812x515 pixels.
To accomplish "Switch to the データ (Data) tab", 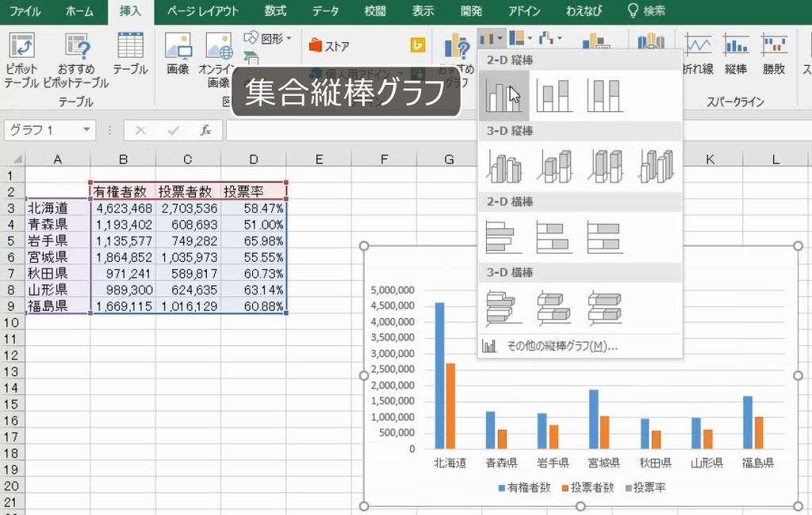I will click(325, 11).
